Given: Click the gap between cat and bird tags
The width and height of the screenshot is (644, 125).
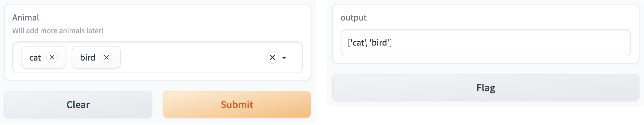Looking at the screenshot, I should tap(69, 57).
